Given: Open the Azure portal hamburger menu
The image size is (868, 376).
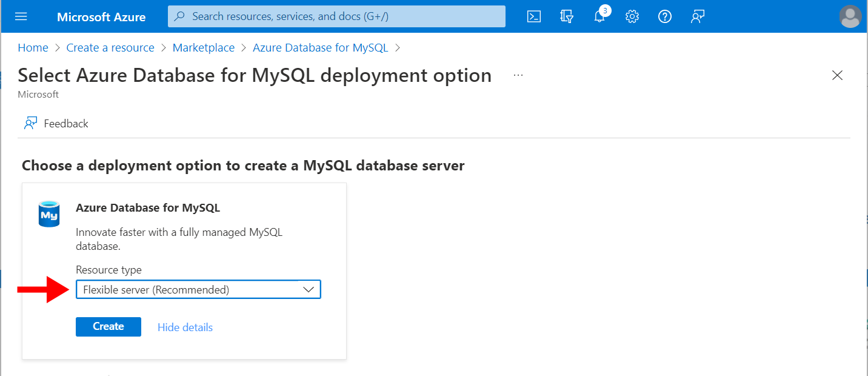Looking at the screenshot, I should coord(21,16).
